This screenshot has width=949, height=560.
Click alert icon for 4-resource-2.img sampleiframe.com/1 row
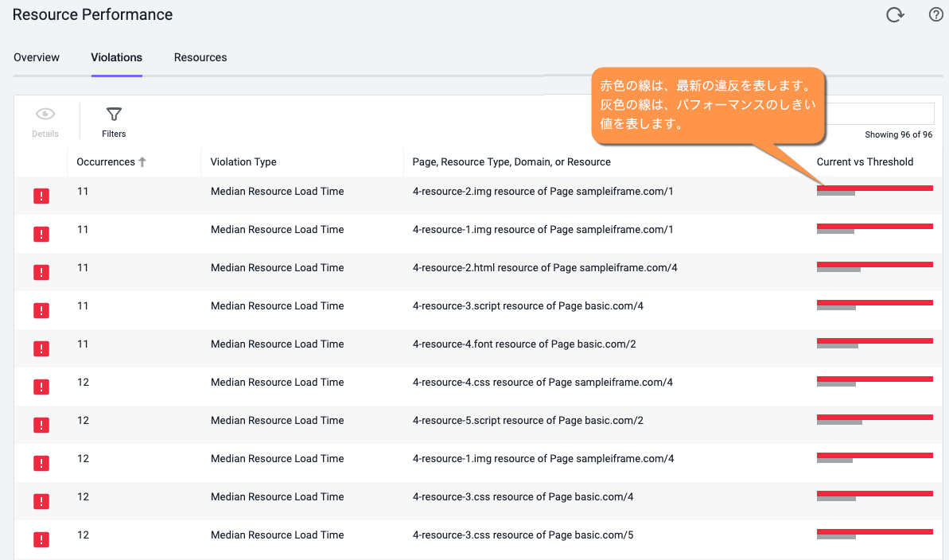41,196
